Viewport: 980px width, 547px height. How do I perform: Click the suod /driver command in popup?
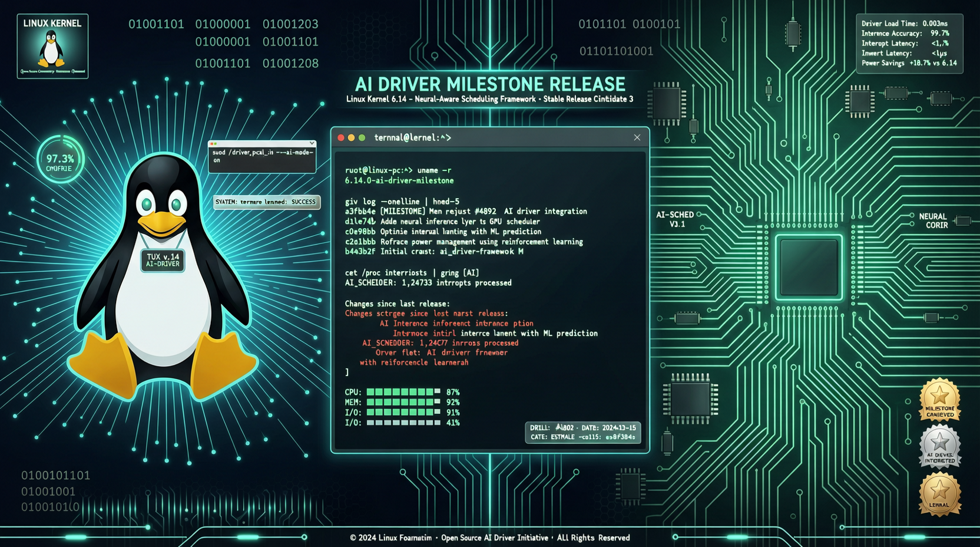(x=263, y=156)
